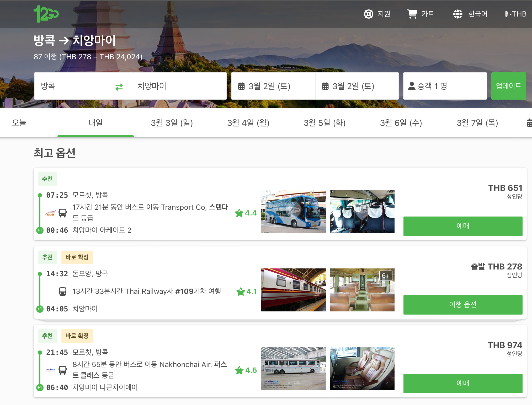Viewport: 532px width, 405px height.
Task: Click the THB 974 price
Action: click(505, 345)
